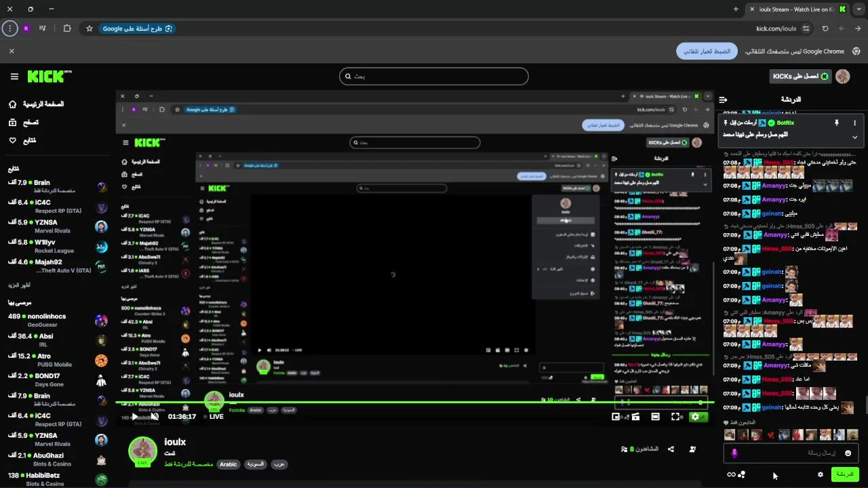Open BOND17 Days Gone recommended channel
This screenshot has height=488, width=868.
57,380
